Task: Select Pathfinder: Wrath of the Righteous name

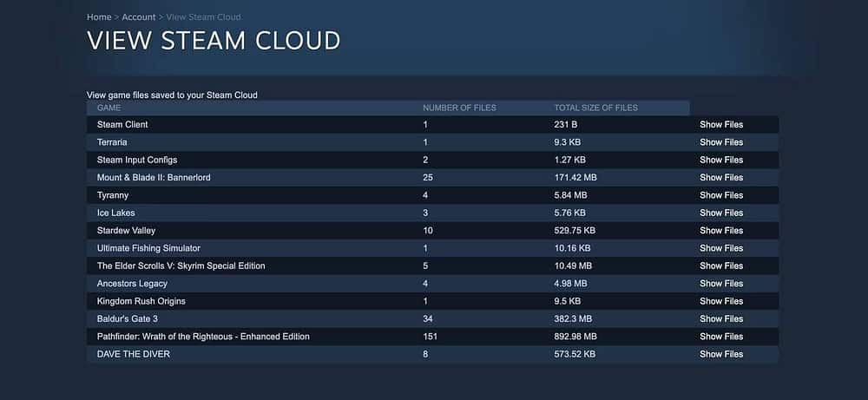Action: point(203,337)
